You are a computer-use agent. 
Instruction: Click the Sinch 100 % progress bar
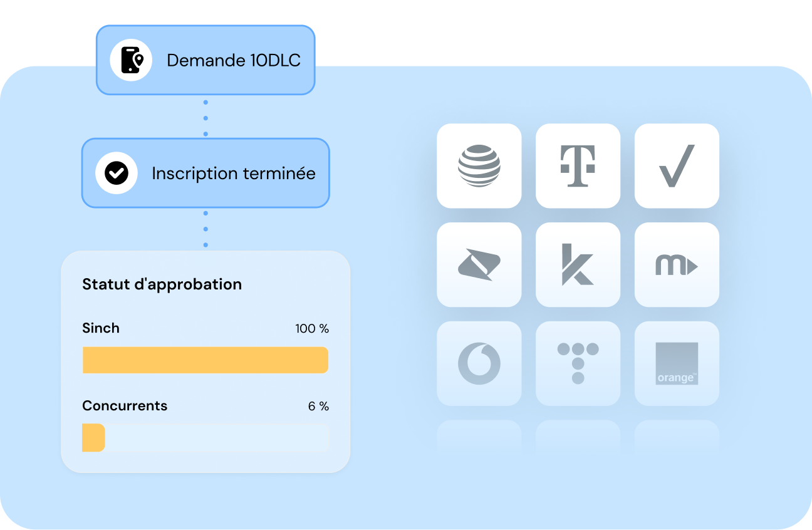coord(206,360)
